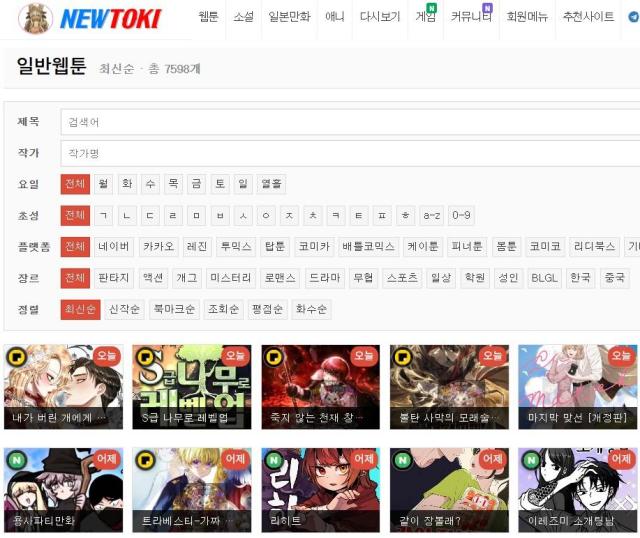This screenshot has width=640, height=538.
Task: Filter platform by 레진
Action: click(197, 247)
